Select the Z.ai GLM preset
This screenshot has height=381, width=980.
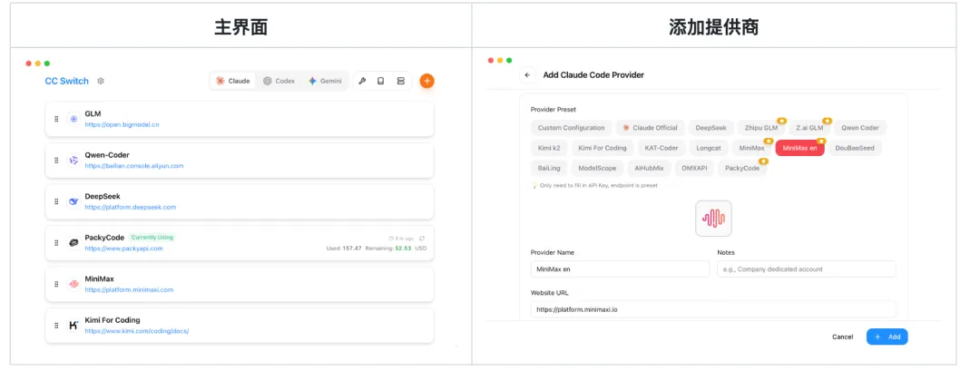809,128
